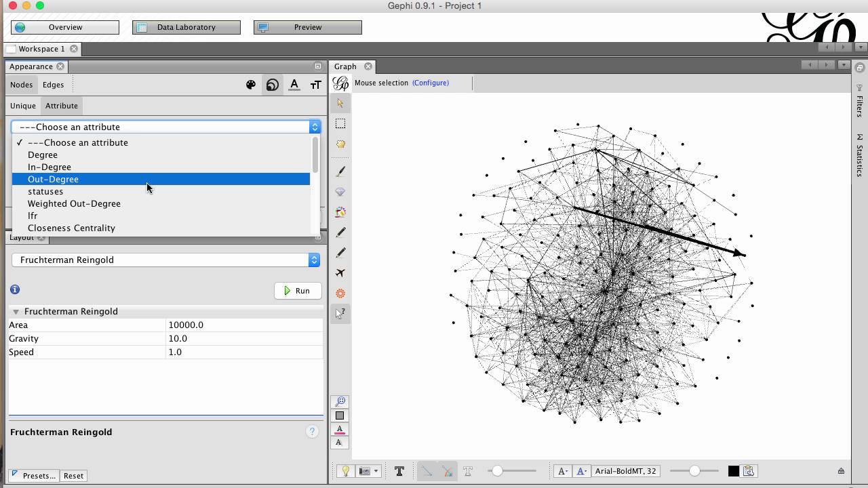The height and width of the screenshot is (488, 868).
Task: Open the color palette appearance mode
Action: [x=251, y=85]
